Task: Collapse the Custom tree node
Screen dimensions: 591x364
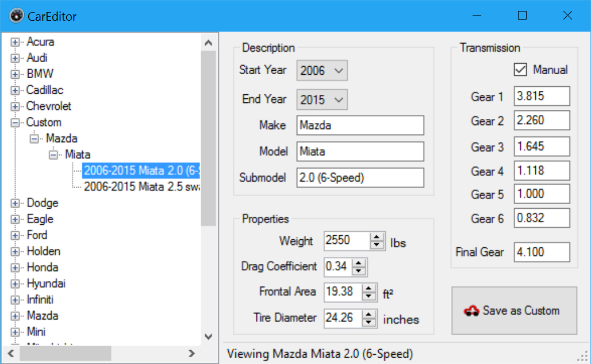Action: 15,123
